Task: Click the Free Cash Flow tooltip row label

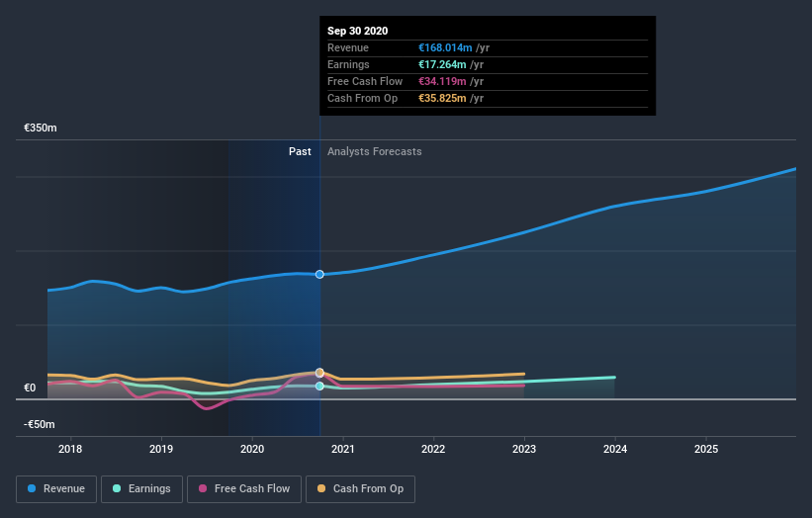Action: coord(365,81)
